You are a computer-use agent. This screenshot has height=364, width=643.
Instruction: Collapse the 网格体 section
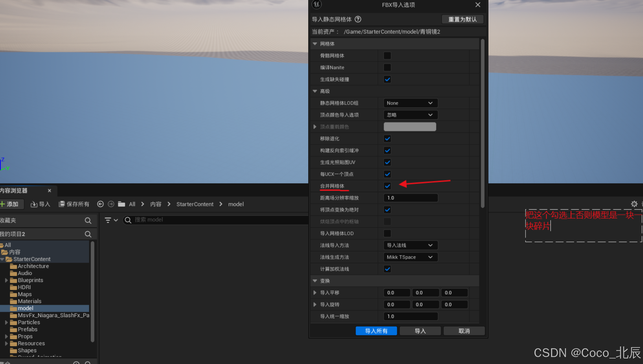[315, 44]
